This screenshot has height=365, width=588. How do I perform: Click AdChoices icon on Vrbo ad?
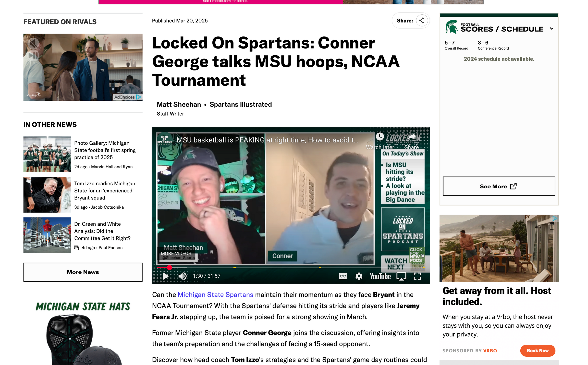[x=555, y=218]
